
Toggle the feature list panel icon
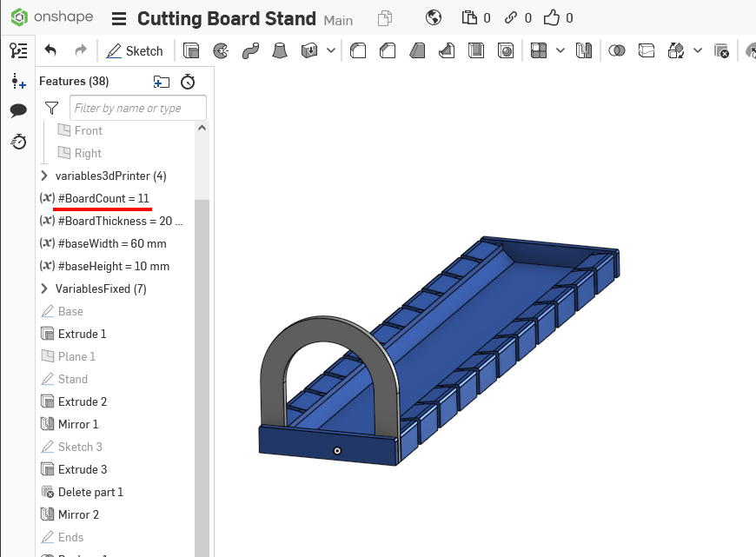[18, 50]
